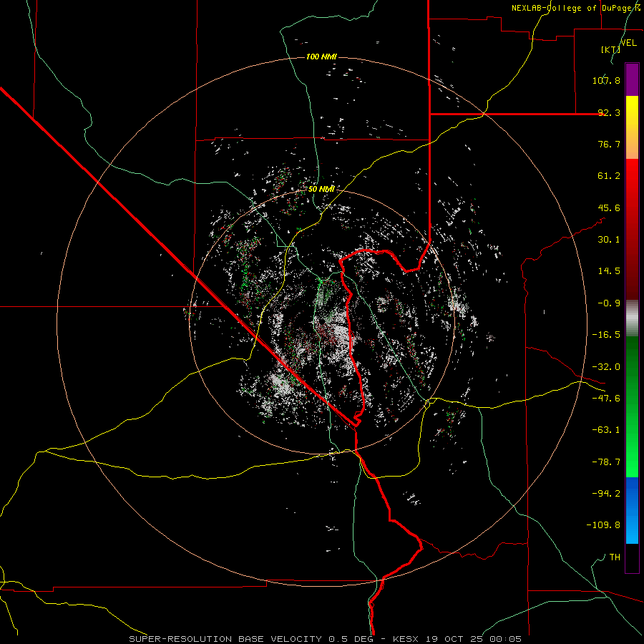Select the 107.8 legend value

coord(606,80)
